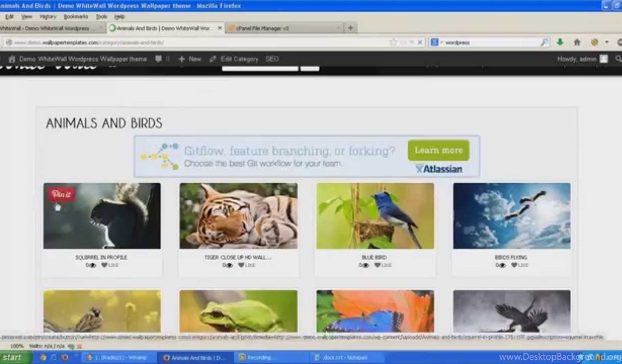The height and width of the screenshot is (364, 622).
Task: Click the Firefox quick launch icon in taskbar
Action: click(64, 358)
